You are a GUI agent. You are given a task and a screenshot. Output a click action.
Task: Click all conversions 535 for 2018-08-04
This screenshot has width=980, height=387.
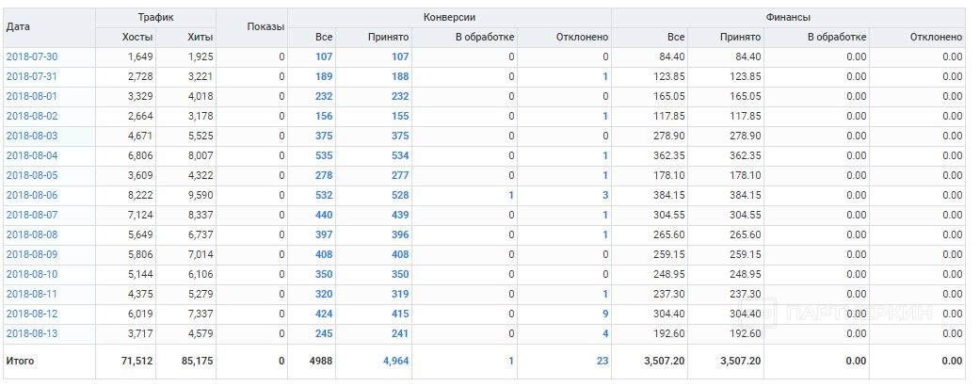click(325, 155)
